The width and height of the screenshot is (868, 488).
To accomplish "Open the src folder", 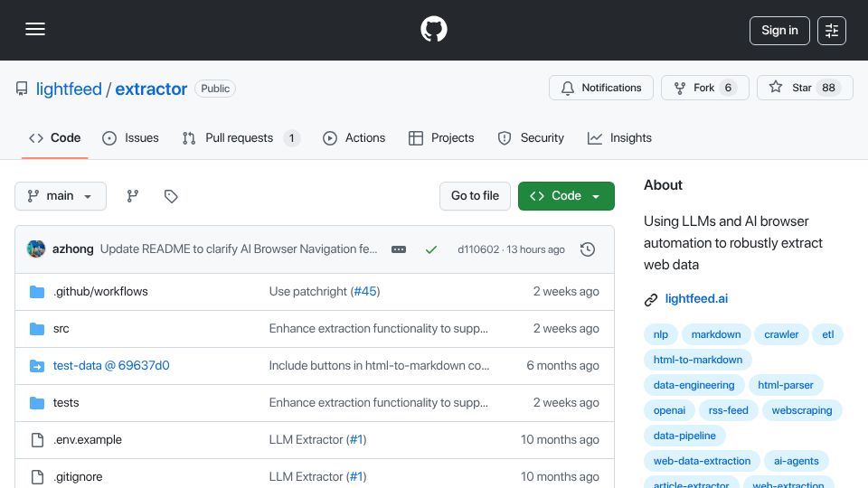I will 61,329.
